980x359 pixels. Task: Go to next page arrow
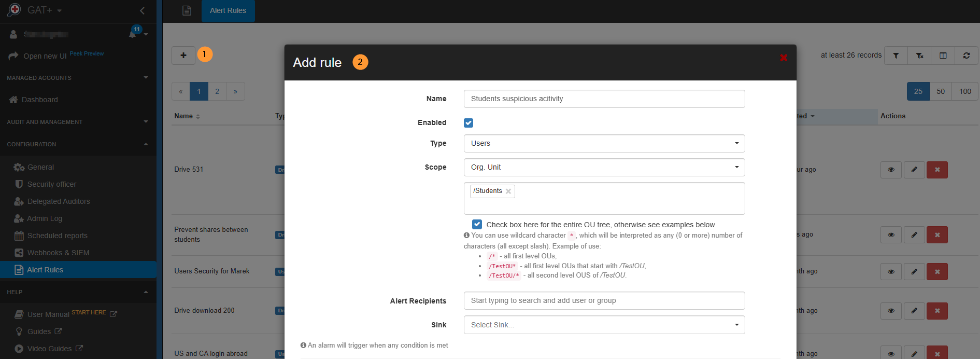pyautogui.click(x=235, y=91)
